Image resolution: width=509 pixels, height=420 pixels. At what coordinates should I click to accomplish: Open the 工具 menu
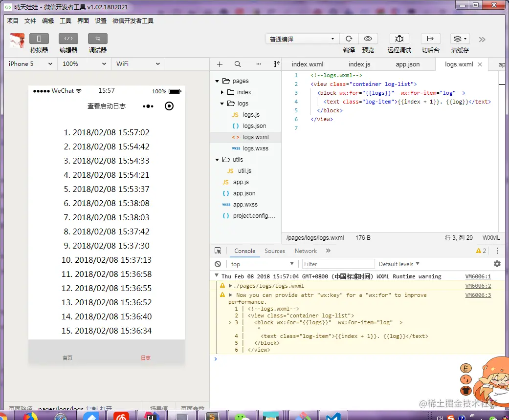click(x=65, y=21)
